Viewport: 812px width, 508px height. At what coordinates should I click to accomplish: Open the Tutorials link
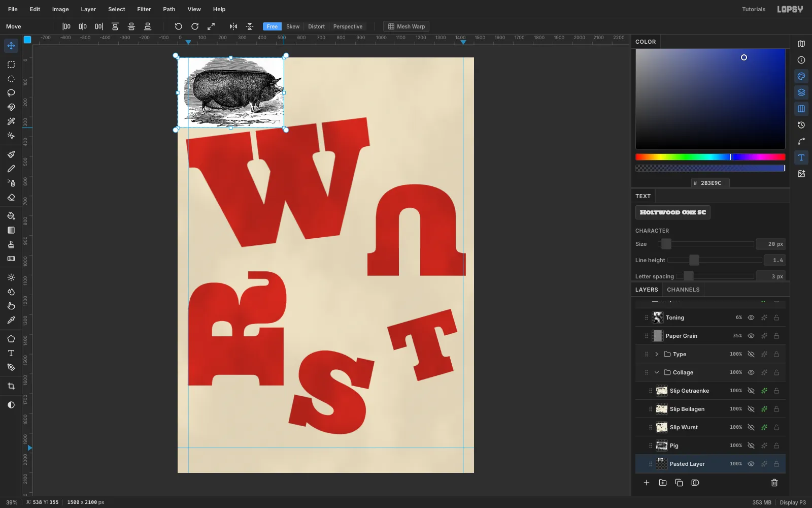(x=754, y=9)
